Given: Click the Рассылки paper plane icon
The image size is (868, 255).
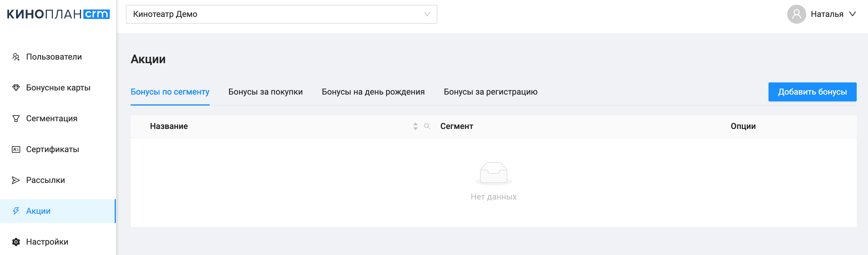Looking at the screenshot, I should point(16,180).
